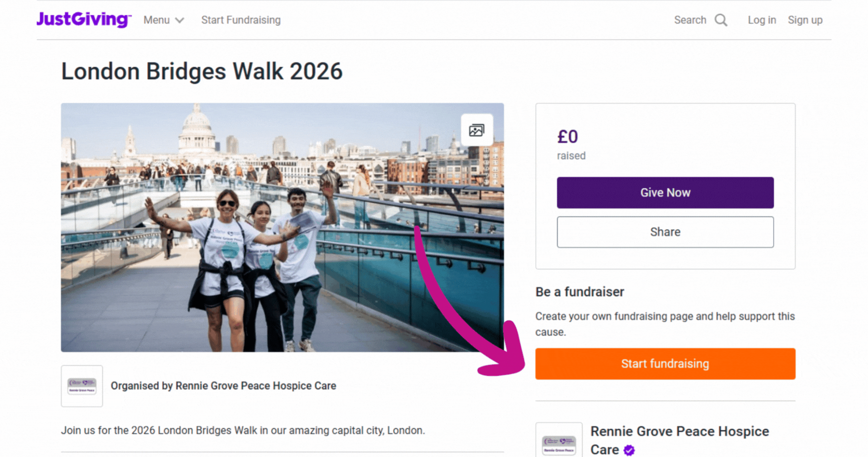The image size is (868, 457).
Task: Open the Menu navigation item
Action: coord(156,20)
